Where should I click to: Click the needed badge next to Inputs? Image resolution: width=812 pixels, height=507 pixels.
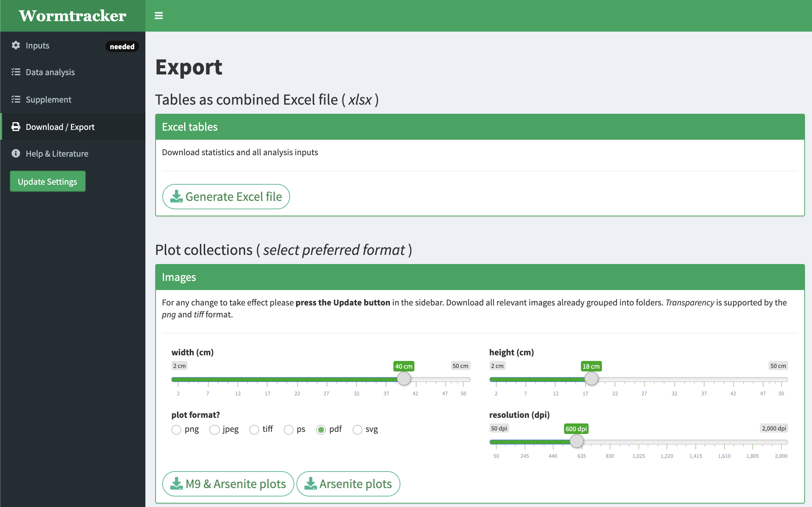pyautogui.click(x=122, y=46)
